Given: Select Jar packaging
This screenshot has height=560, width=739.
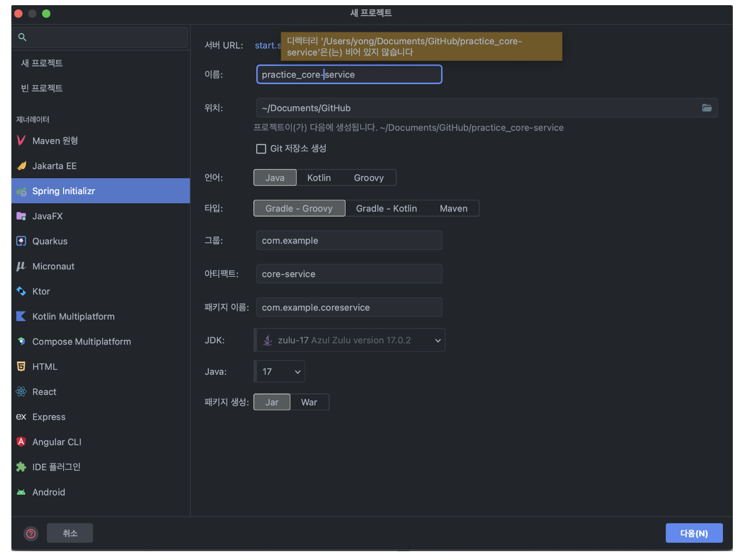Looking at the screenshot, I should click(x=272, y=402).
